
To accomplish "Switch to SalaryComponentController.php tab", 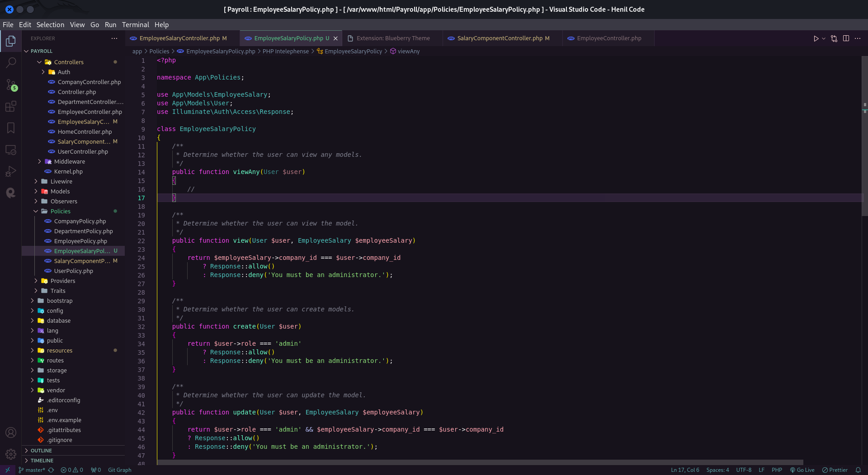I will pos(503,38).
